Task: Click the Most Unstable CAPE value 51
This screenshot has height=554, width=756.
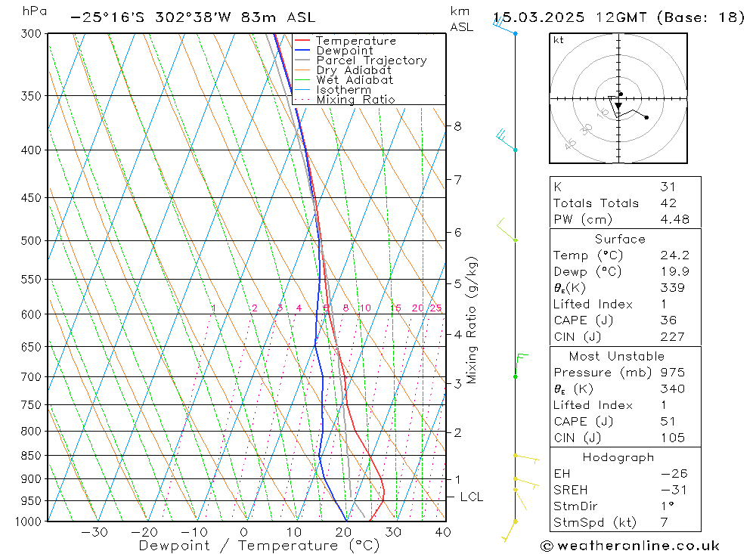Action: click(668, 422)
